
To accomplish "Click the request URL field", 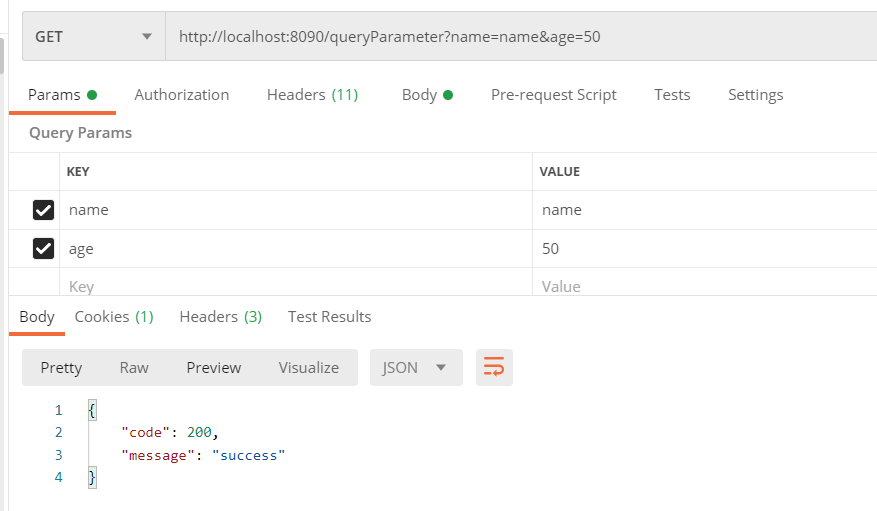I will point(520,37).
